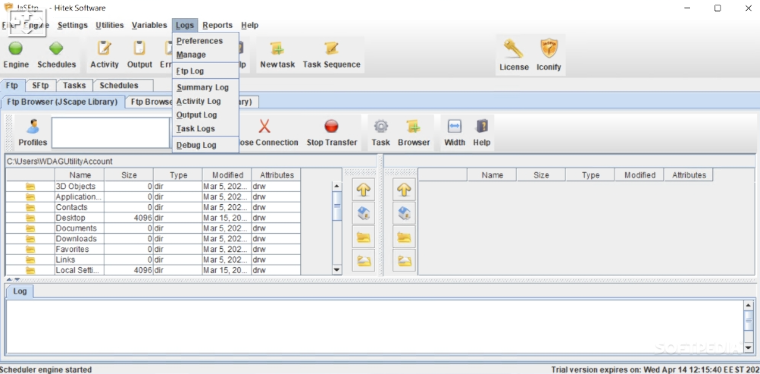Open the Variables menu

tap(149, 25)
